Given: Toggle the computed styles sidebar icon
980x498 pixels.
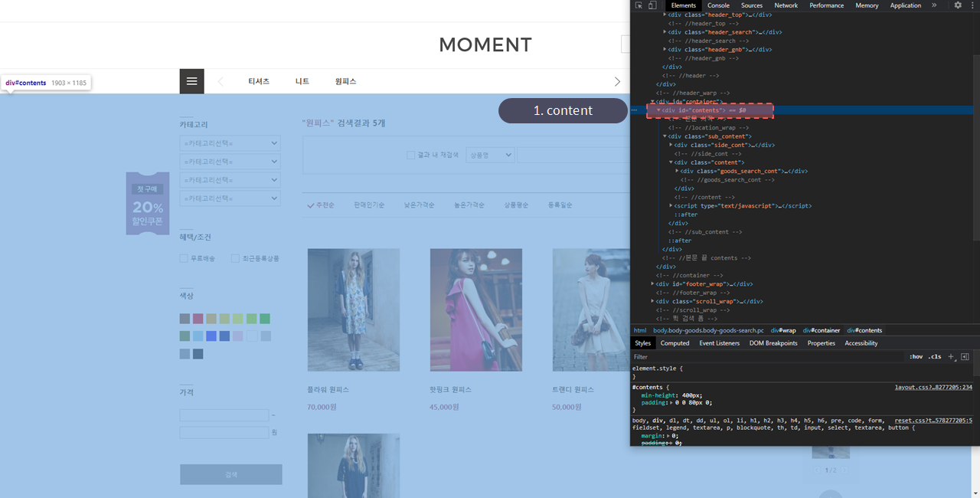Looking at the screenshot, I should [965, 356].
